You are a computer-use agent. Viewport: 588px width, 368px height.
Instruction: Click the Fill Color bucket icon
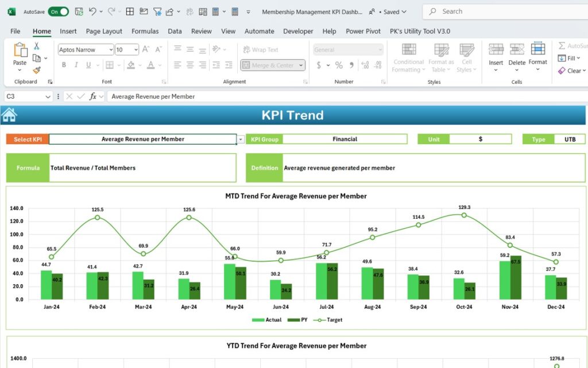[x=130, y=65]
